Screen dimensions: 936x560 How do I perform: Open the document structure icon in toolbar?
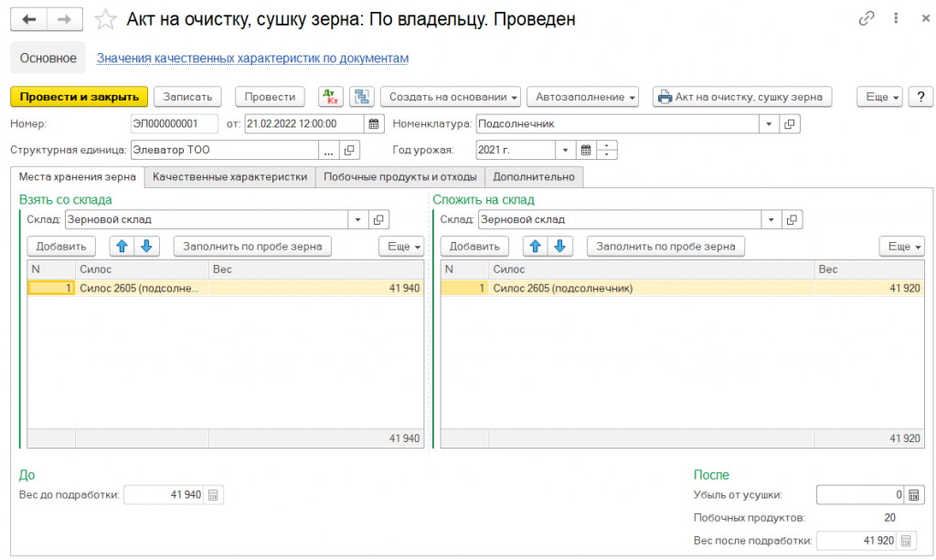coord(361,97)
